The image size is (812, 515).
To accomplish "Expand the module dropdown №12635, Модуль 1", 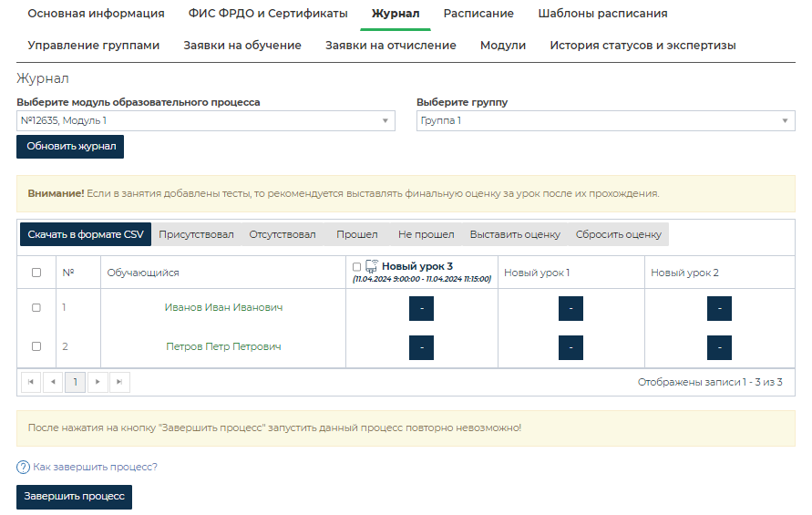I will point(205,120).
